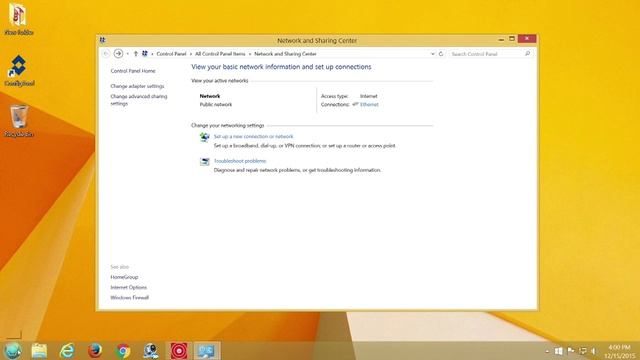Refresh the Network and Sharing Center page

pos(441,54)
